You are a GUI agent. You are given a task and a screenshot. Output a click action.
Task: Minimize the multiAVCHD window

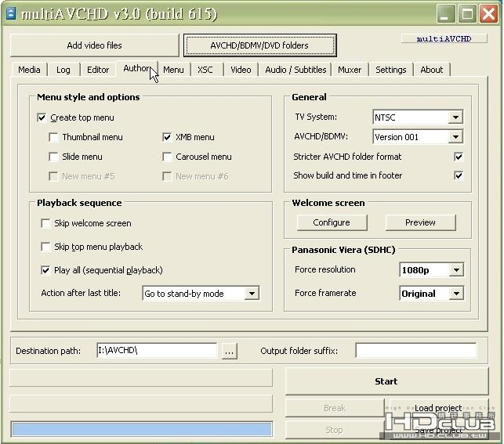point(445,14)
